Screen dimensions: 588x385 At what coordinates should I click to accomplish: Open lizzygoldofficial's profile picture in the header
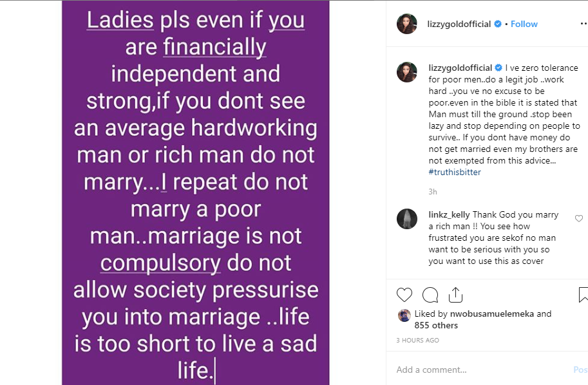[x=406, y=24]
